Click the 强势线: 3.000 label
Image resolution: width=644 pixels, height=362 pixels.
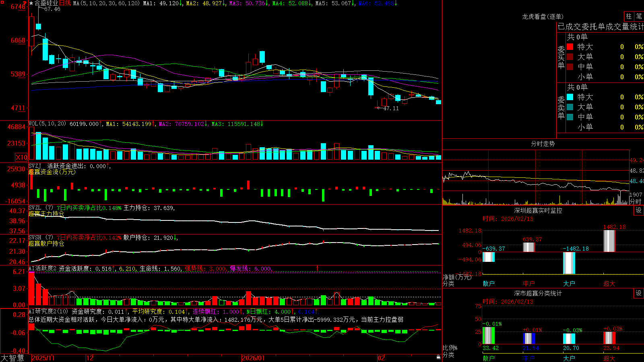(205, 269)
